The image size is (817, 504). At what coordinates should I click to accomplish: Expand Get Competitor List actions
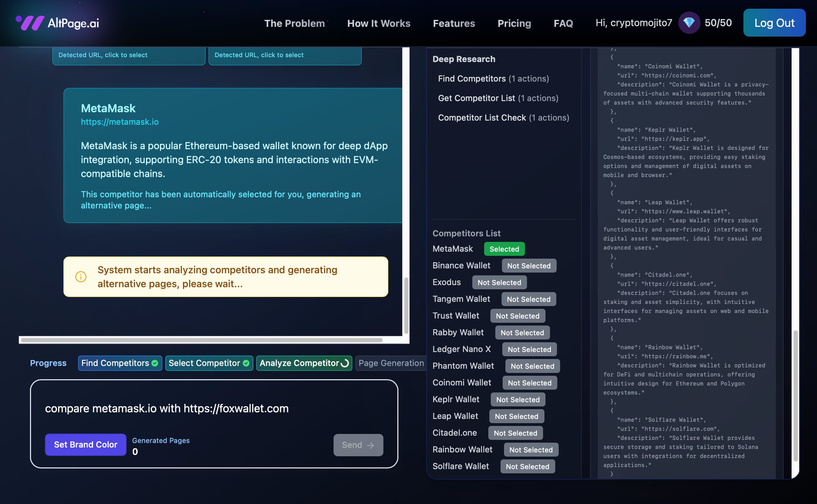click(498, 98)
